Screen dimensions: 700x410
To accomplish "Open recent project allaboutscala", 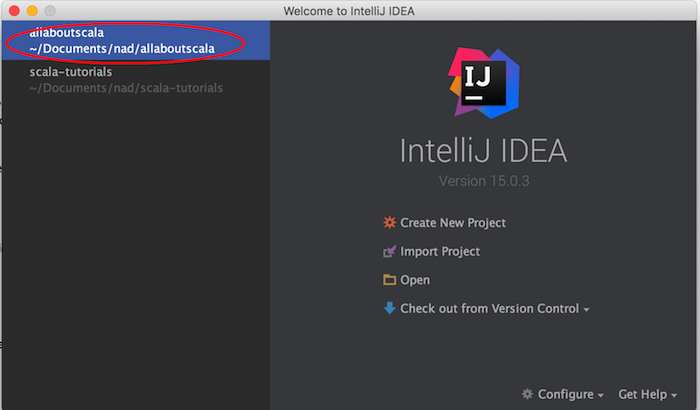I will coord(136,40).
